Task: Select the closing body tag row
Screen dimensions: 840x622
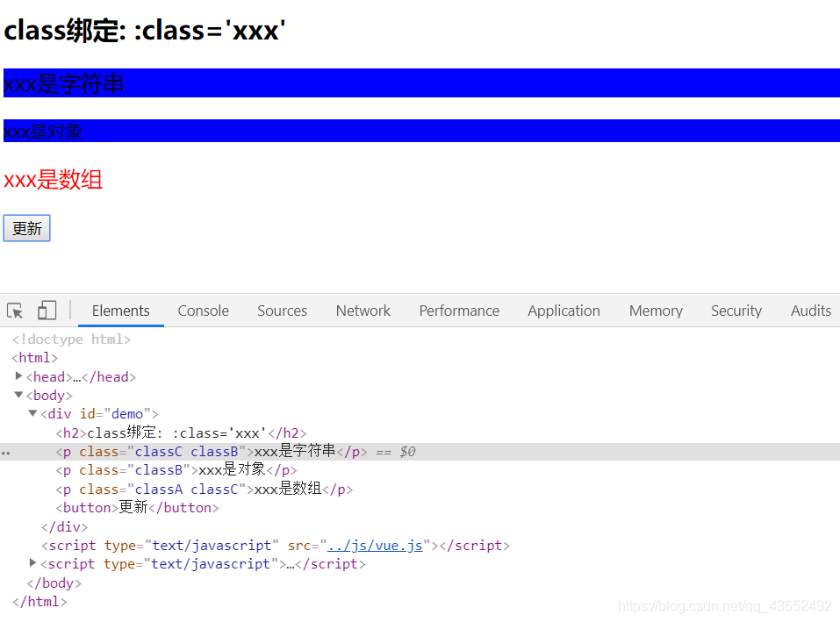Action: click(420, 583)
